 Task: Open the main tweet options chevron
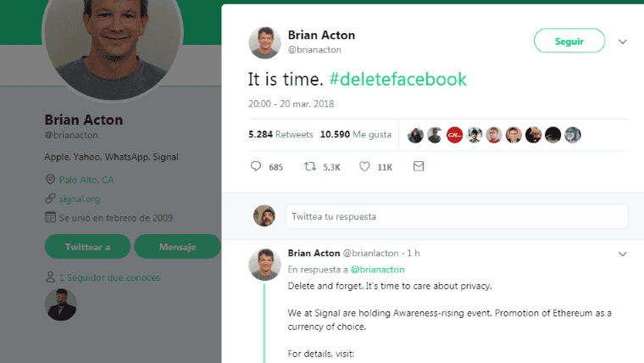[623, 41]
